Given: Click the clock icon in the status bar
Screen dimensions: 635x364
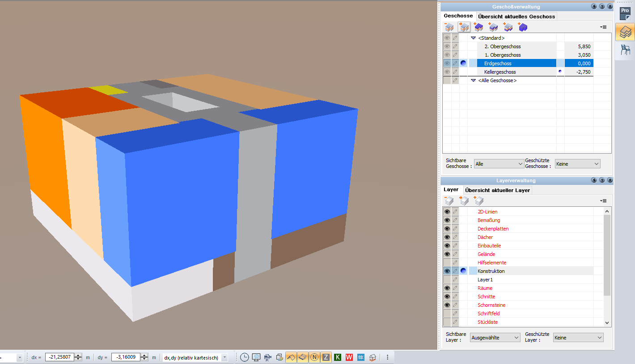Looking at the screenshot, I should 245,357.
